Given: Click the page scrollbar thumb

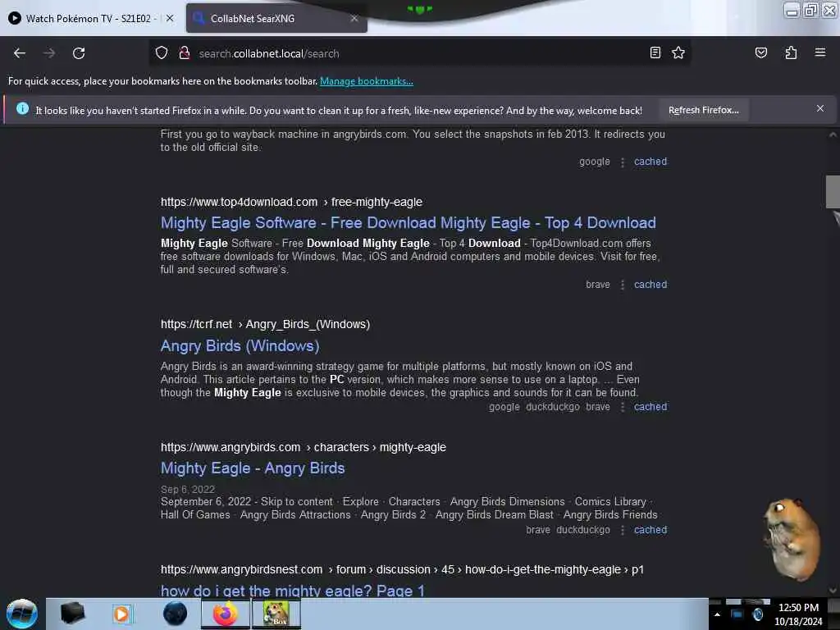Looking at the screenshot, I should pyautogui.click(x=833, y=191).
